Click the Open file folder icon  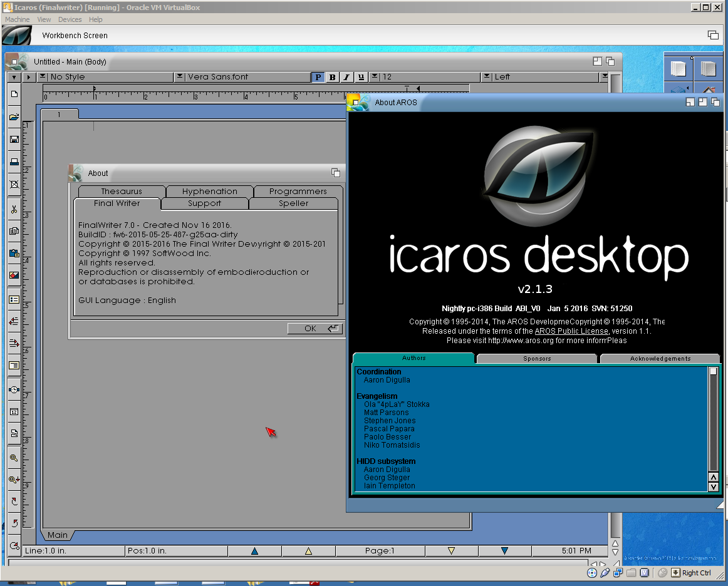pyautogui.click(x=14, y=117)
